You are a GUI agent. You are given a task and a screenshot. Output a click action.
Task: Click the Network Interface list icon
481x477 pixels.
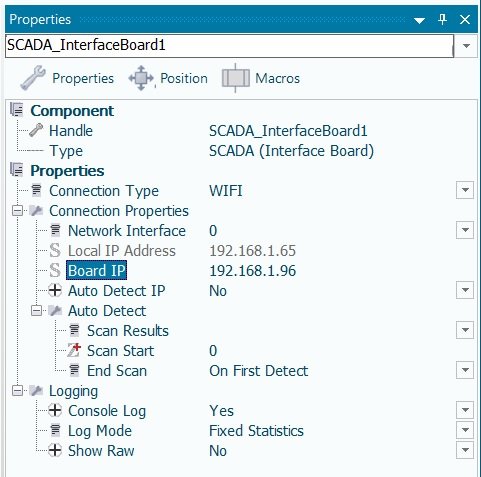[55, 230]
